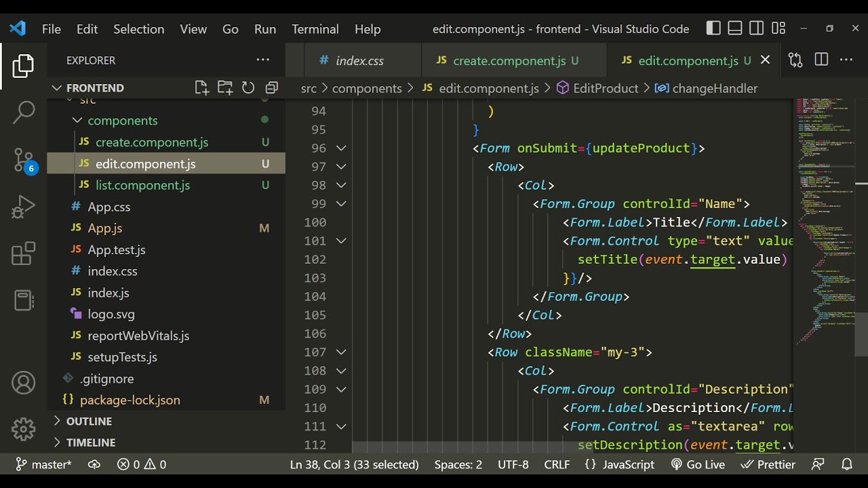Open the Extensions view

tap(24, 254)
